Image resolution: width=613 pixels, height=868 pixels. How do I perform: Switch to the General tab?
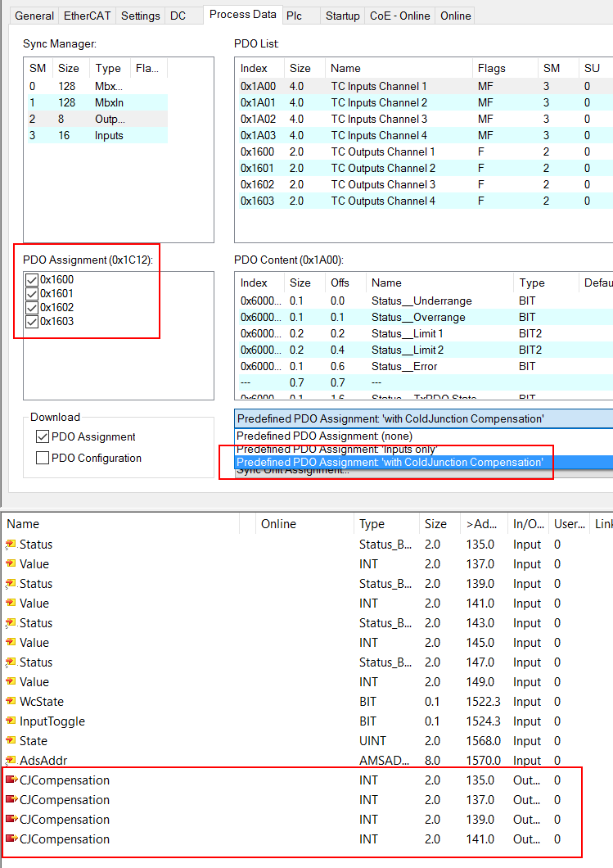coord(34,16)
